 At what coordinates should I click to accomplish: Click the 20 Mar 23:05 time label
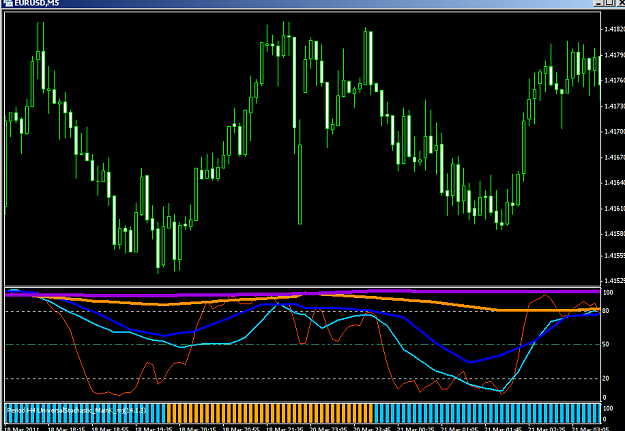pyautogui.click(x=328, y=429)
